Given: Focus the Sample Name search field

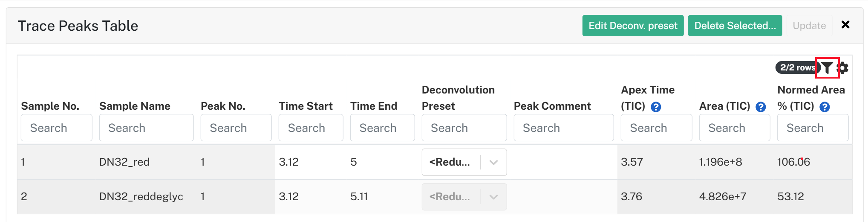Looking at the screenshot, I should 146,128.
